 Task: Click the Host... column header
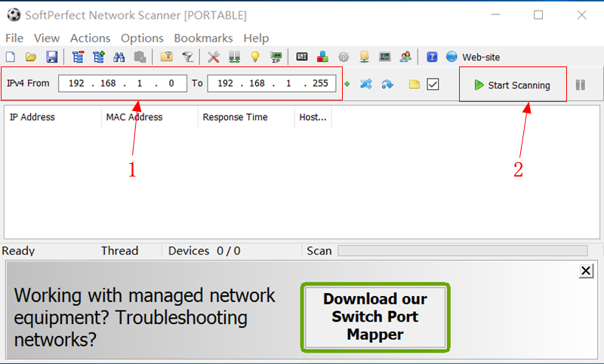tap(313, 117)
